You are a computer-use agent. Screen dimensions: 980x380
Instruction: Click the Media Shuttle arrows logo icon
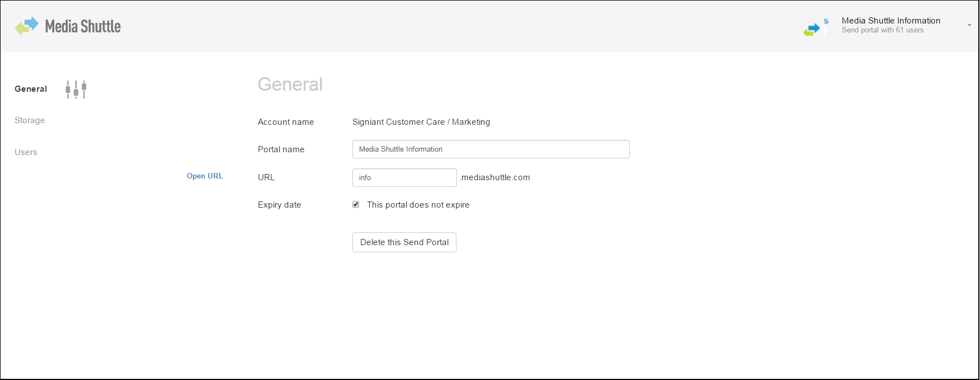click(26, 26)
